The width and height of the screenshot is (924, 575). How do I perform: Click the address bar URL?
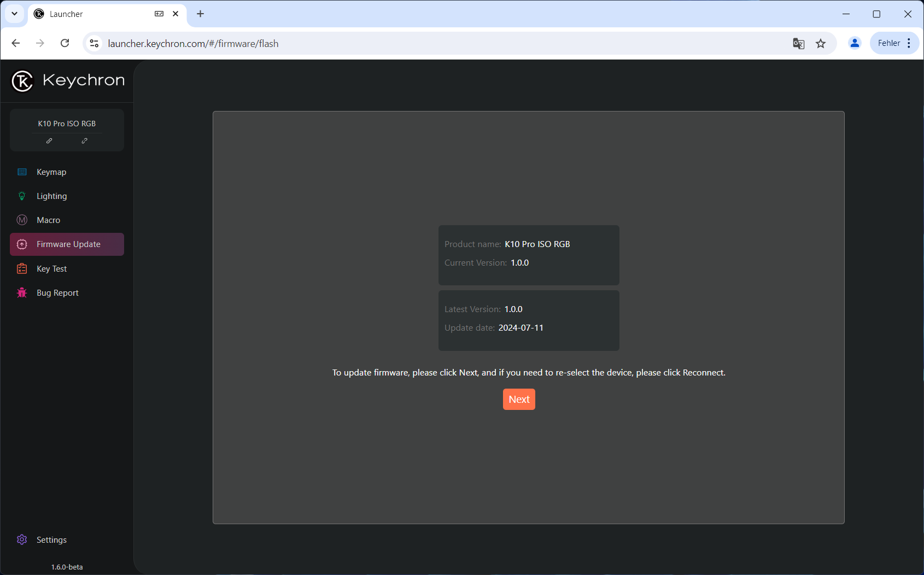[193, 44]
